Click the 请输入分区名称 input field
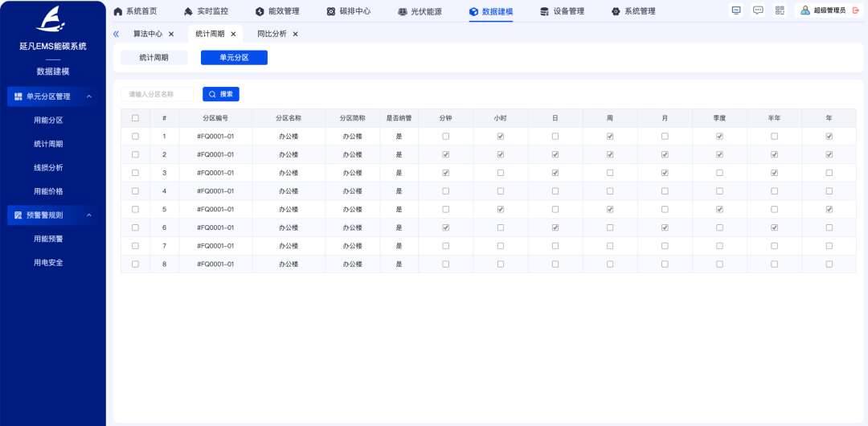868x426 pixels. 158,94
